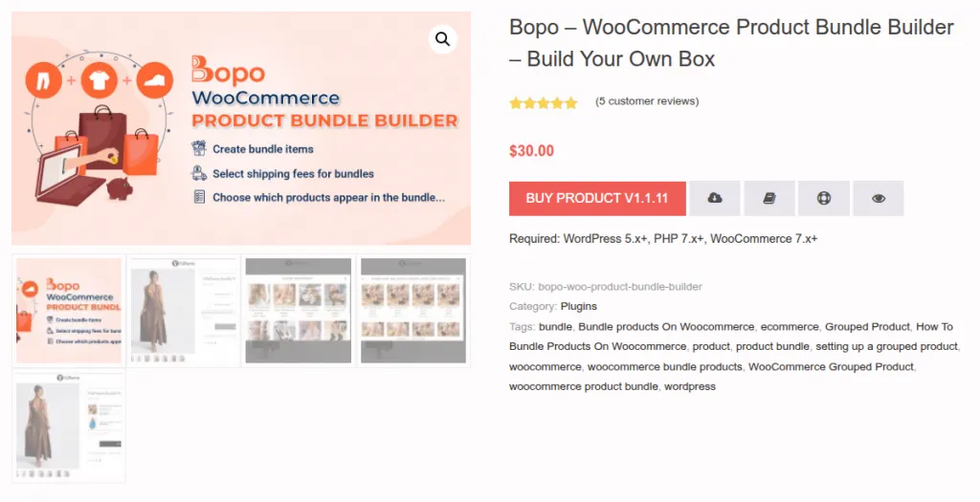Image resolution: width=980 pixels, height=502 pixels.
Task: Click the magnifier zoom icon on product image
Action: pos(442,39)
